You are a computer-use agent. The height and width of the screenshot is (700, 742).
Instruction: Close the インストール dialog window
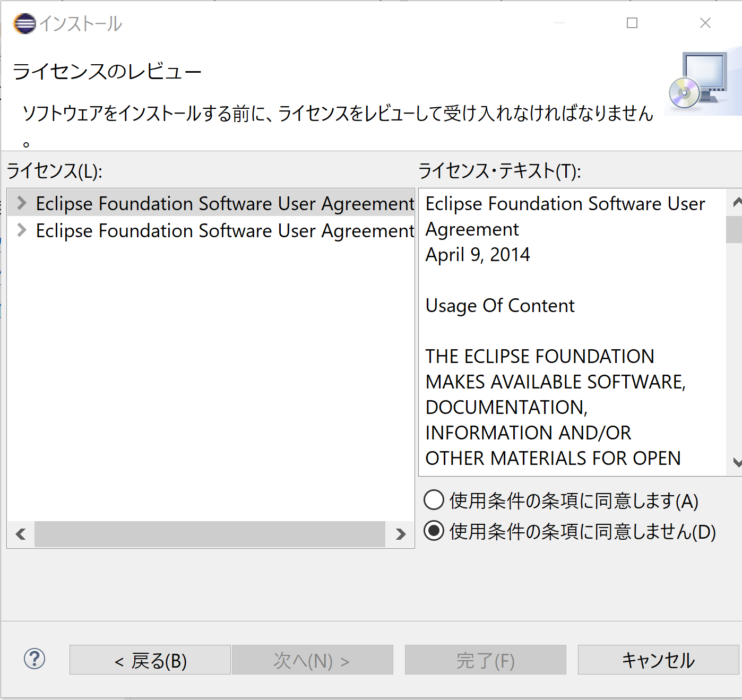(705, 23)
